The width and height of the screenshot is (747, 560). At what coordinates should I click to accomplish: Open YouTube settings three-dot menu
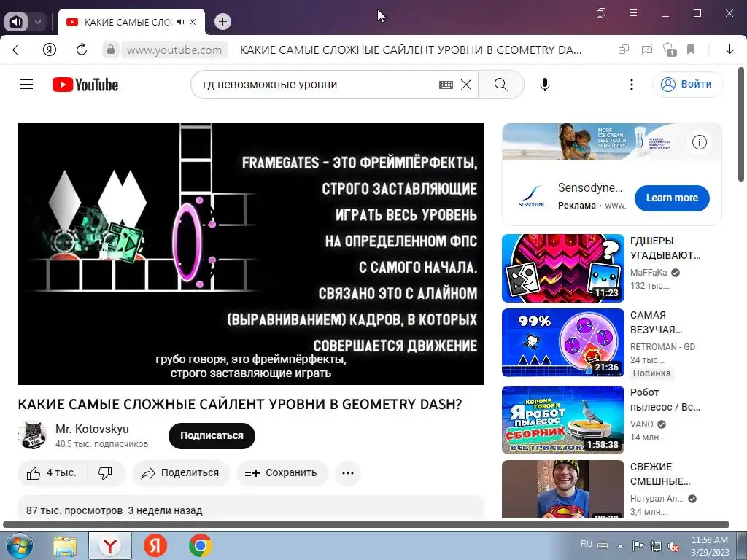point(632,85)
